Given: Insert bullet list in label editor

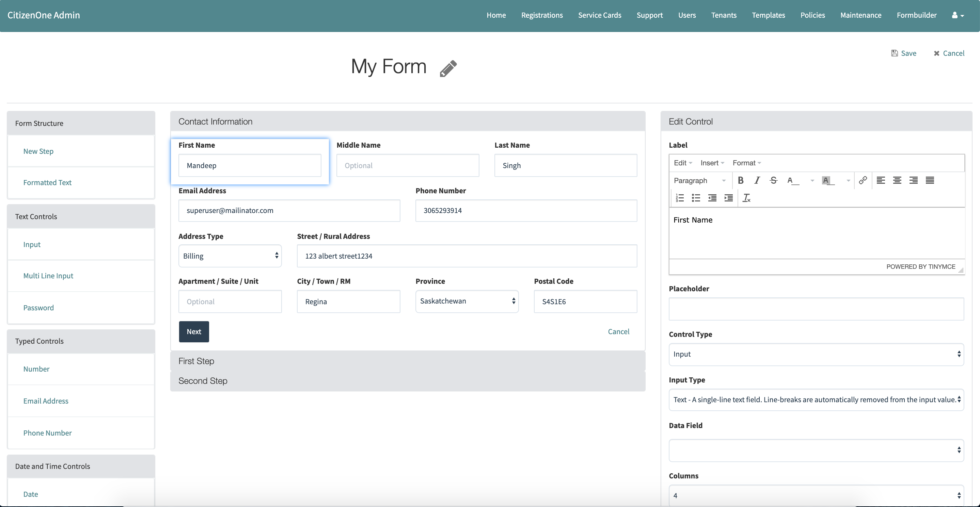Looking at the screenshot, I should pyautogui.click(x=696, y=198).
